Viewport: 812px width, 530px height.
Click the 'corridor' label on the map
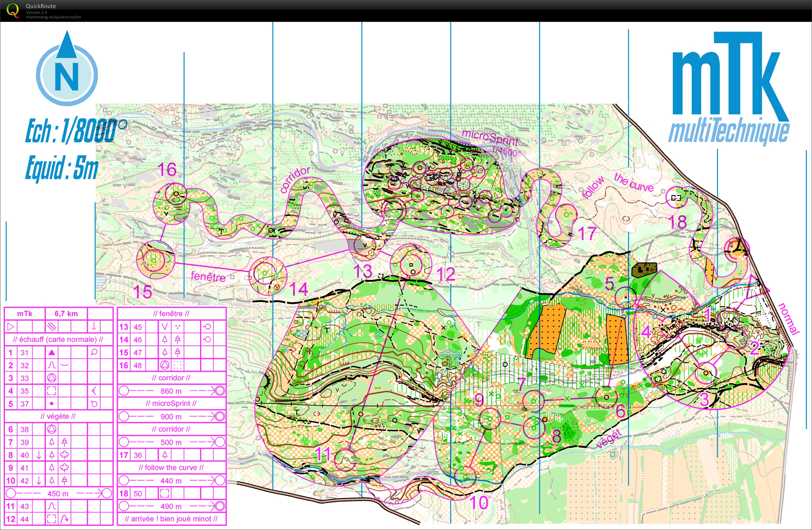295,180
